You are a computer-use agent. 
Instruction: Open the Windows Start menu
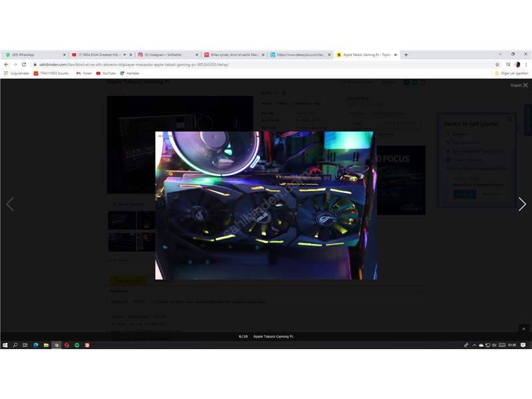(x=5, y=345)
